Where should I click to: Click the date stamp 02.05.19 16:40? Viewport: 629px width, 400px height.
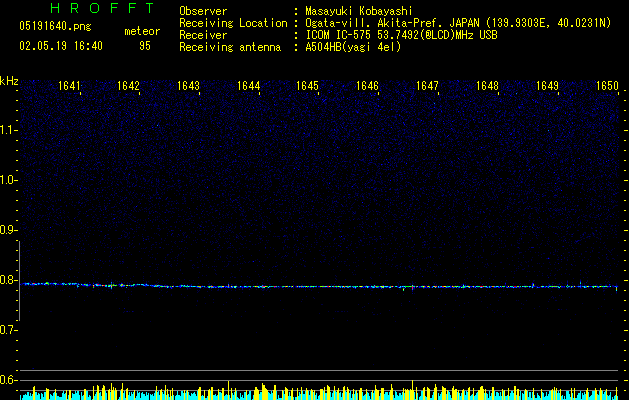point(61,46)
